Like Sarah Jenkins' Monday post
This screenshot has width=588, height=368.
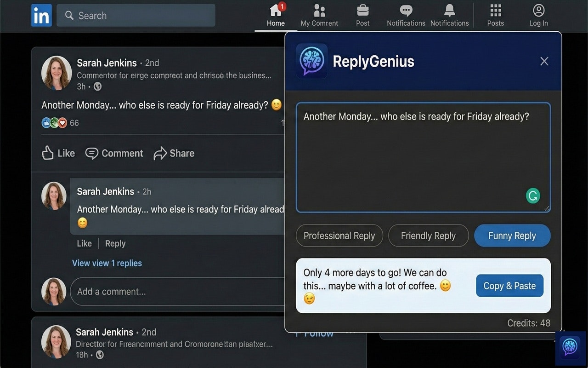58,153
